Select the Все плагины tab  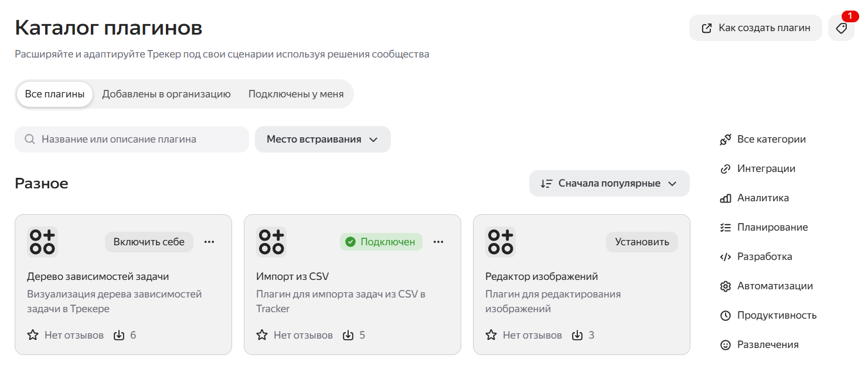(x=55, y=94)
